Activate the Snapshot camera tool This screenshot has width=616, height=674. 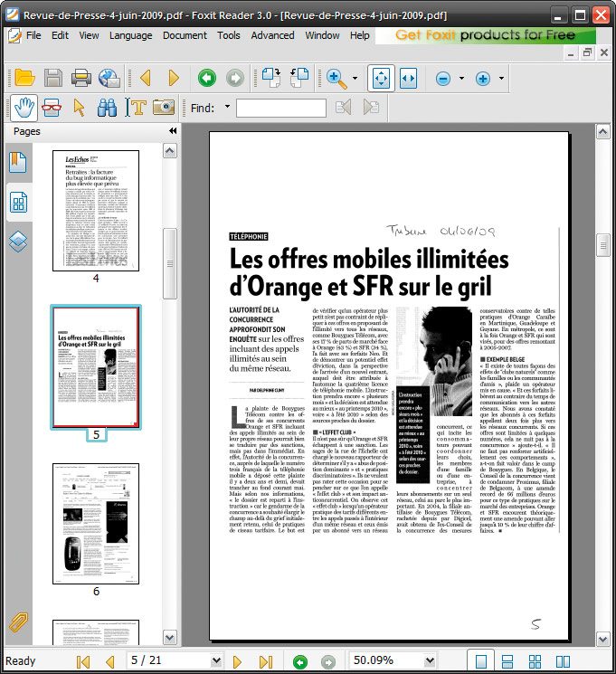coord(164,107)
